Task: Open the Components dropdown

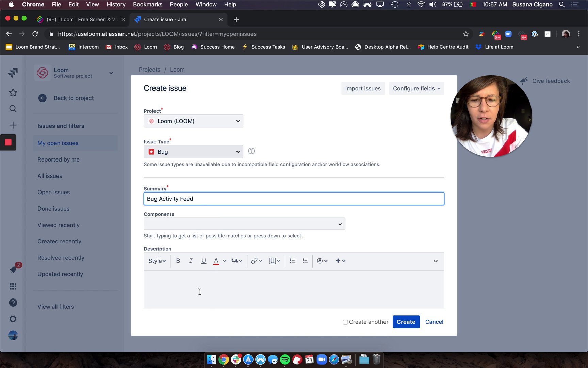Action: pos(244,224)
